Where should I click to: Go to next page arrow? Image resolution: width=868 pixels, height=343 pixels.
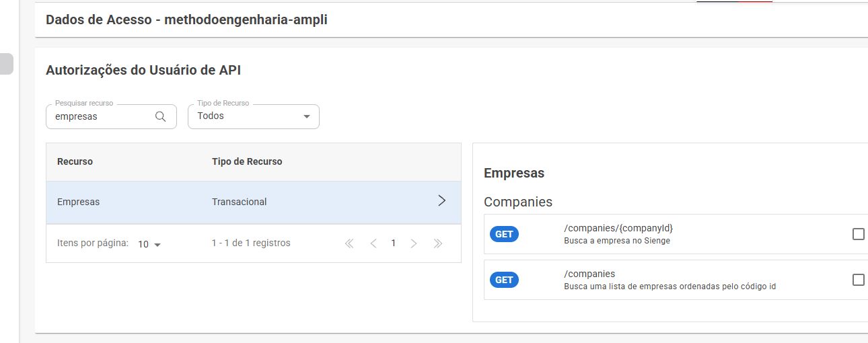(x=414, y=243)
